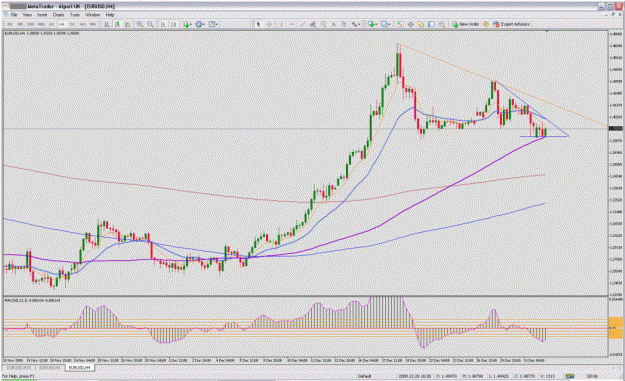Click the 2008.12.26 date in status bar

pyautogui.click(x=415, y=376)
